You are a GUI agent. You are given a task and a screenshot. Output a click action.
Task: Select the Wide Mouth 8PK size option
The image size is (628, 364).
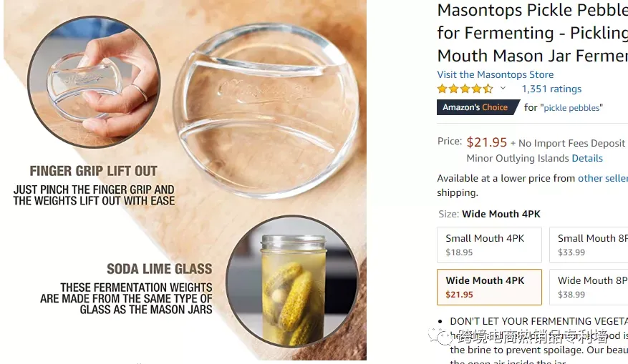coord(589,287)
